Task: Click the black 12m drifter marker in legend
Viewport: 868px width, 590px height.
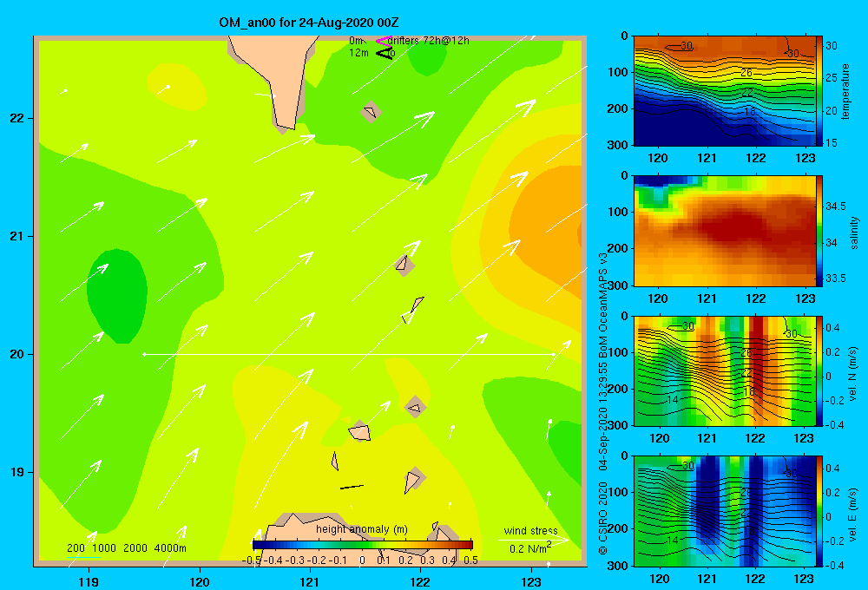Action: click(x=385, y=53)
